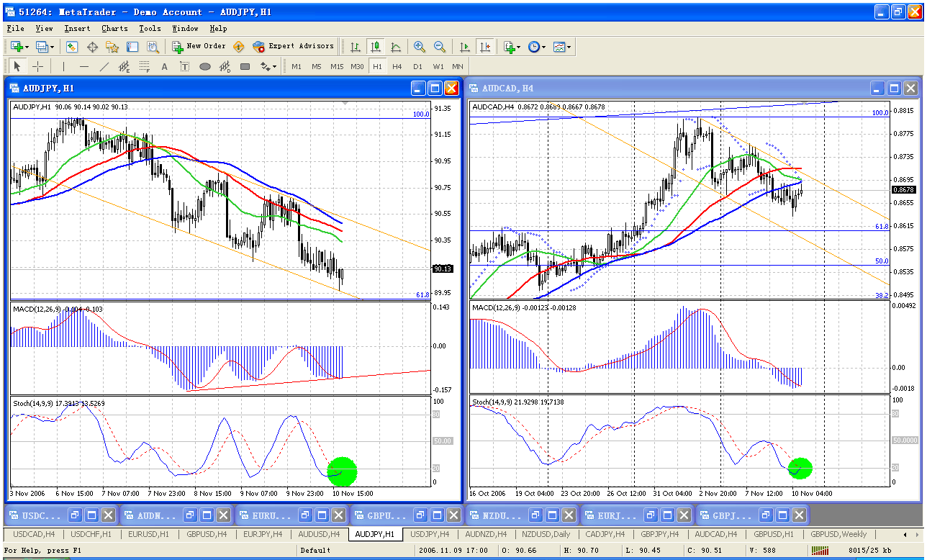Toggle the Data Window crosshair icon
Screen dimensions: 927x560
[x=92, y=47]
